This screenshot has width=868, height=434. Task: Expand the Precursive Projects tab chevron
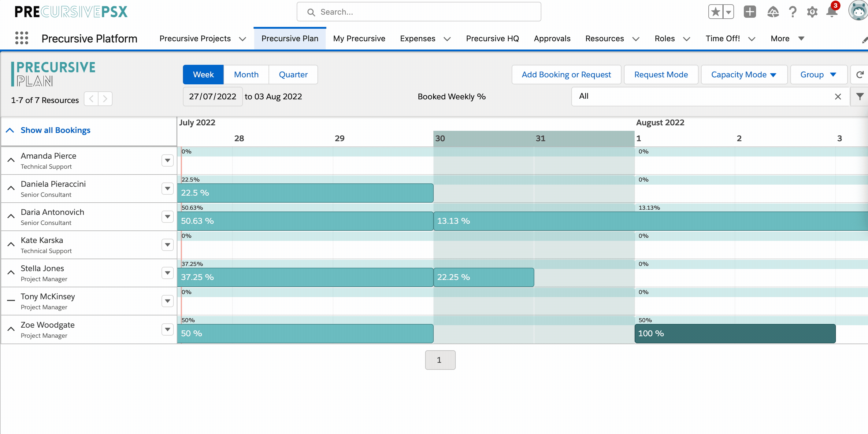click(x=242, y=39)
